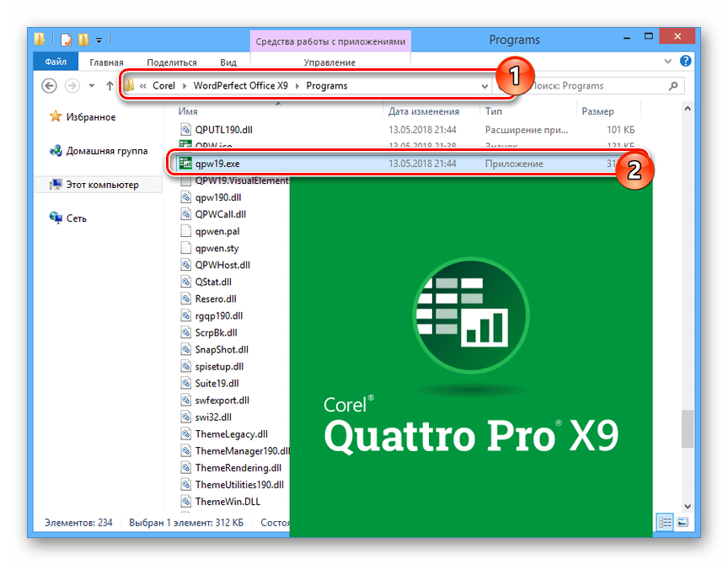Viewport: 728px width, 565px height.
Task: Open the Файл menu
Action: (56, 62)
